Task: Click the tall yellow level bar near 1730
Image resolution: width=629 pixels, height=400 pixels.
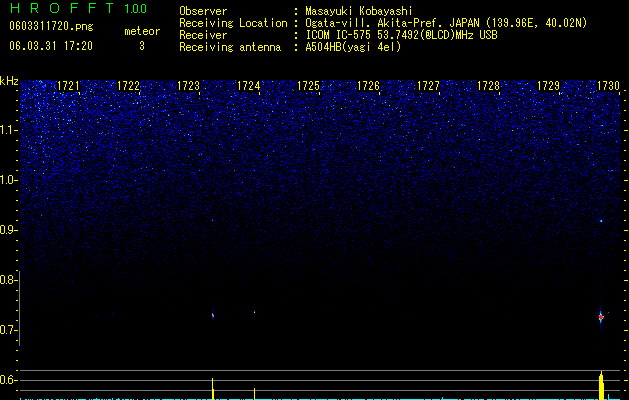Action: pyautogui.click(x=601, y=386)
